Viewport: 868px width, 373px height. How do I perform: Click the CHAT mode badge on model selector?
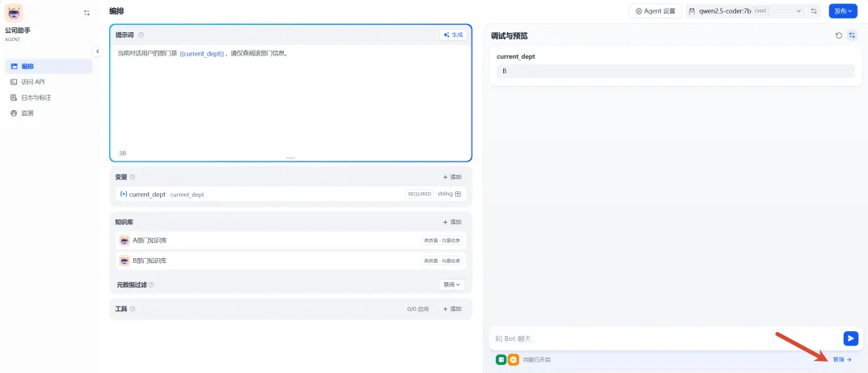[x=761, y=11]
